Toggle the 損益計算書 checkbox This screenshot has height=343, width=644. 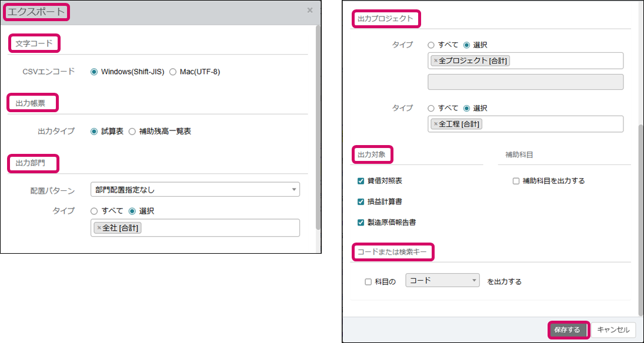tap(361, 201)
